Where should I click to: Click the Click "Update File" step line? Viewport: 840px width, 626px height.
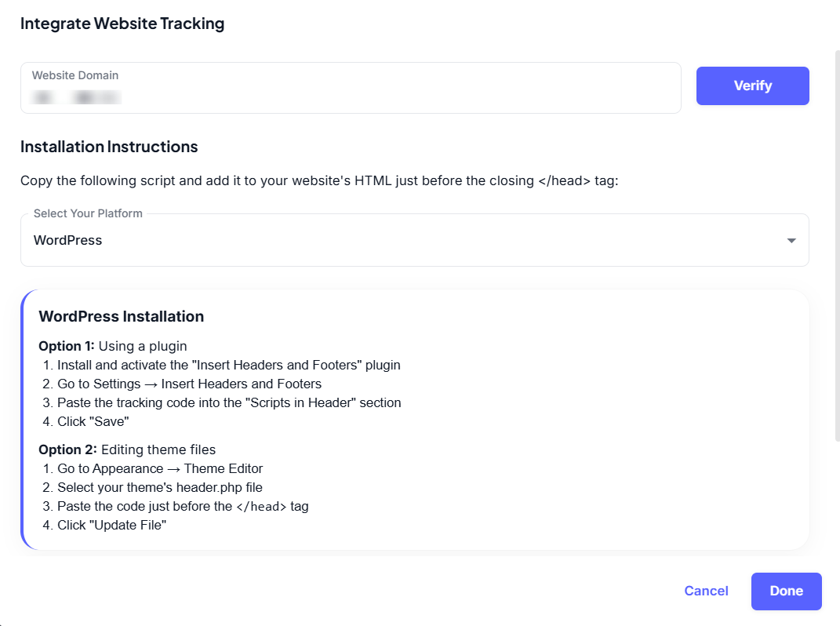pyautogui.click(x=111, y=525)
